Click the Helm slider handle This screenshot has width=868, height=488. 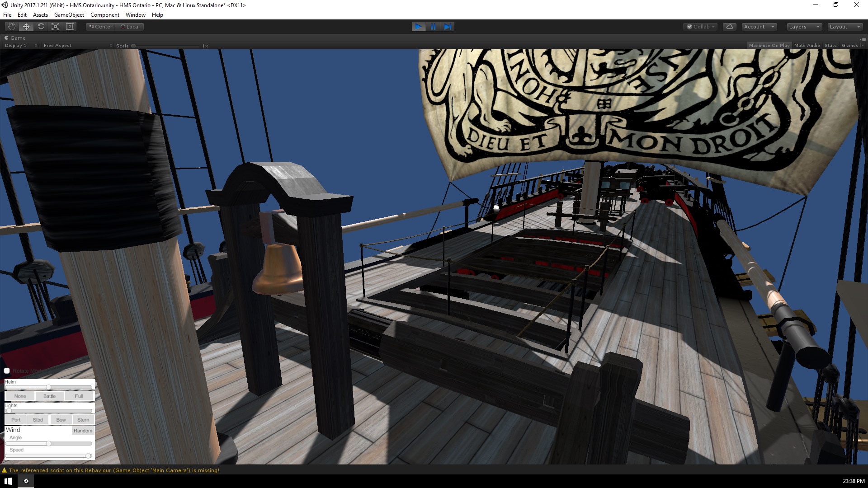click(x=48, y=387)
